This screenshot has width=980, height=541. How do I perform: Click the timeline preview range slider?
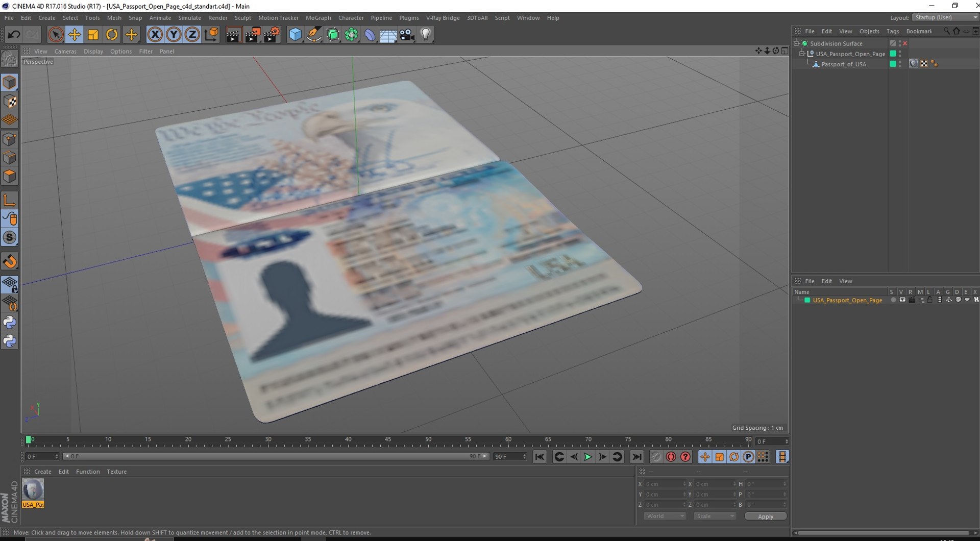click(275, 456)
